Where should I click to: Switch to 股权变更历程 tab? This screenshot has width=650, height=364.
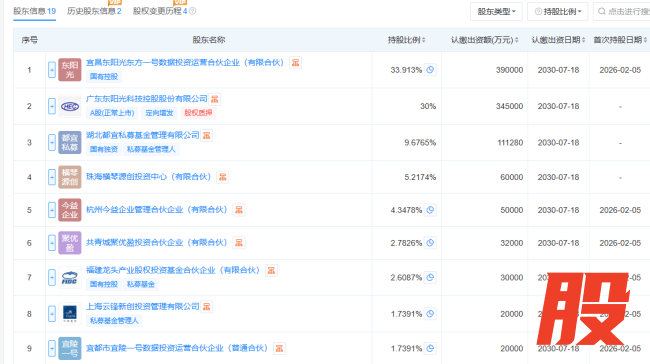tap(160, 11)
